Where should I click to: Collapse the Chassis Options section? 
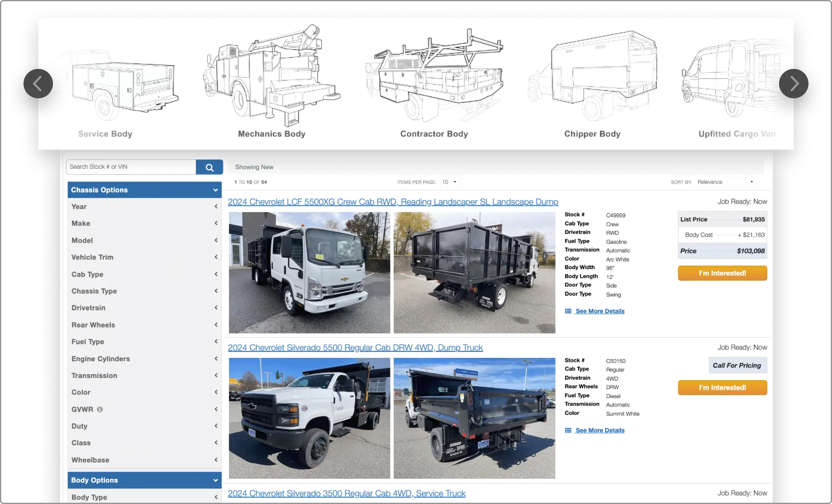[x=145, y=190]
